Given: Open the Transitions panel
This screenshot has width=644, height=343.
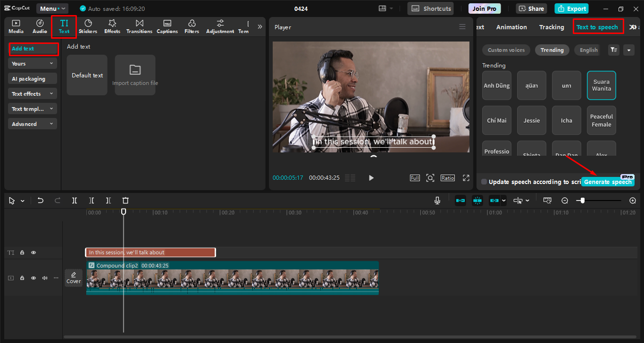Looking at the screenshot, I should tap(139, 26).
